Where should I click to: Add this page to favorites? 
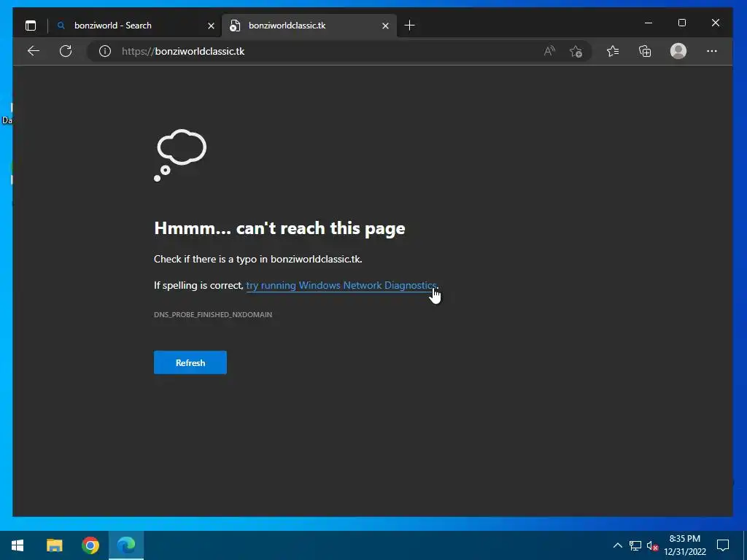[x=576, y=51]
